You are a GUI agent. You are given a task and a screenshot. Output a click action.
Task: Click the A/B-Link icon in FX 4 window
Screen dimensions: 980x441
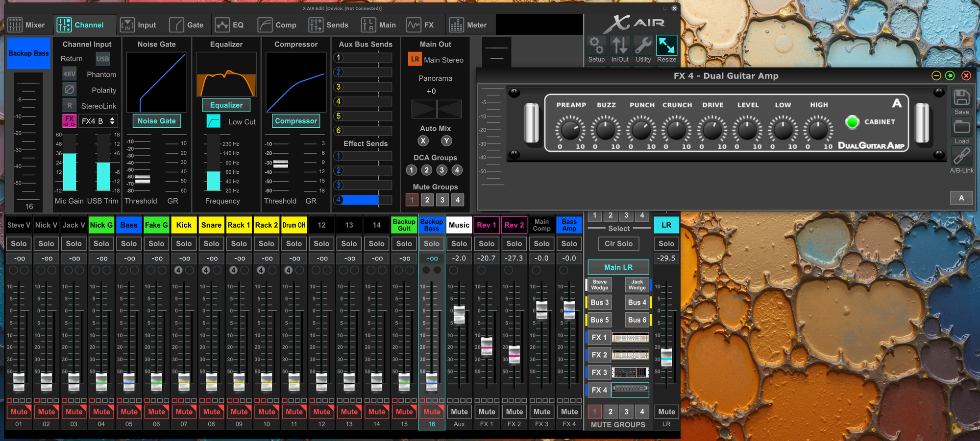point(961,156)
